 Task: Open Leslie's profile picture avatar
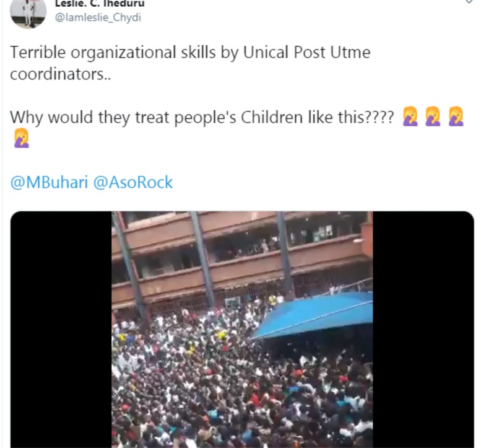tap(28, 12)
